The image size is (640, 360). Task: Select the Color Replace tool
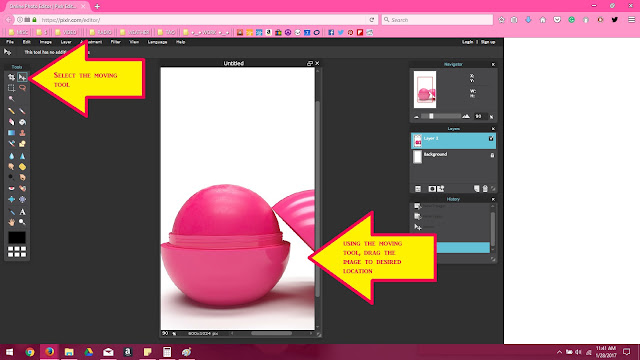point(11,144)
